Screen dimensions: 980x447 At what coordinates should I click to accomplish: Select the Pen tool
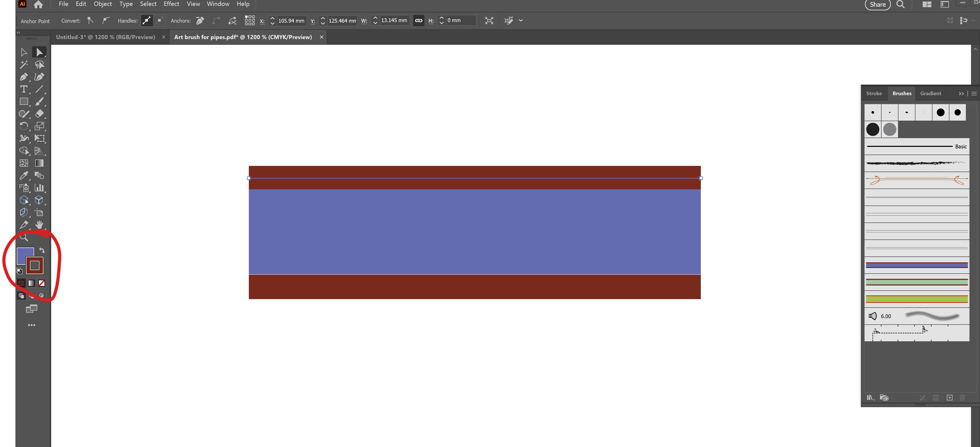point(24,77)
